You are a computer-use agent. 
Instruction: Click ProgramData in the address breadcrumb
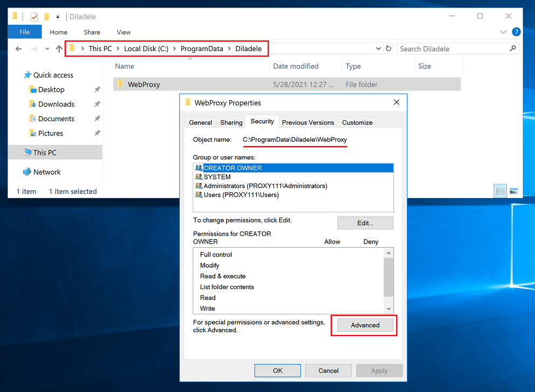click(x=202, y=48)
